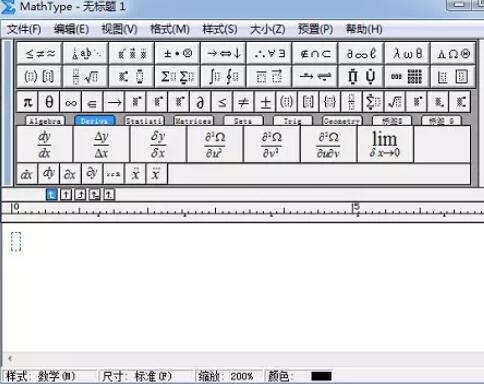Click the empty equation slot in the editor
The width and height of the screenshot is (484, 384).
coord(16,242)
